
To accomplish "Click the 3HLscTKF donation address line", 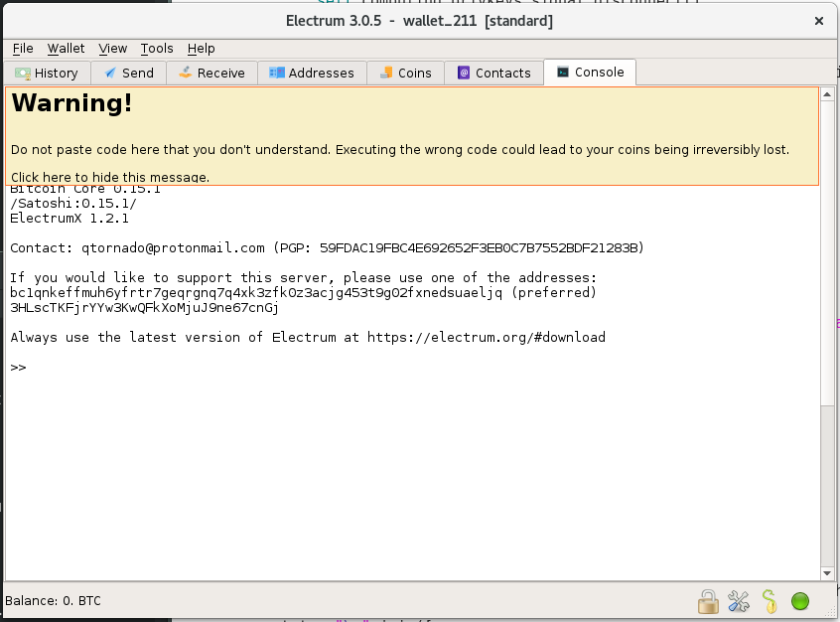I will [x=145, y=308].
